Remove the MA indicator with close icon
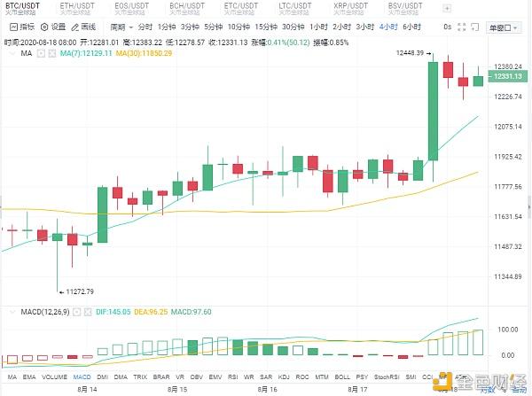Viewport: 532px width, 396px height. point(52,53)
